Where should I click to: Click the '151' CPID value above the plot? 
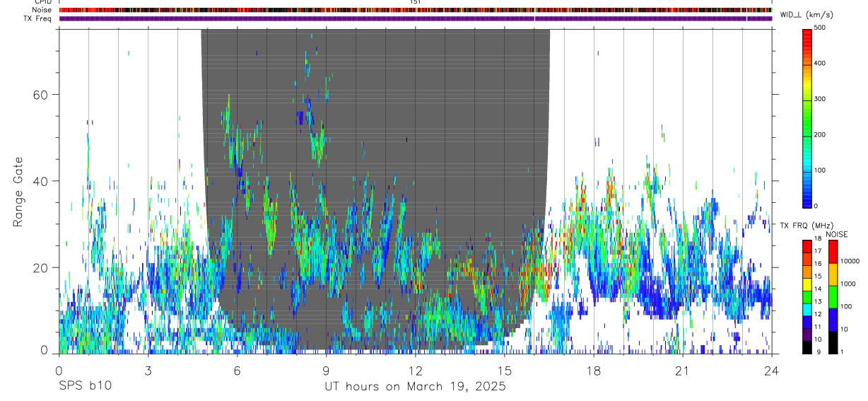click(x=415, y=2)
